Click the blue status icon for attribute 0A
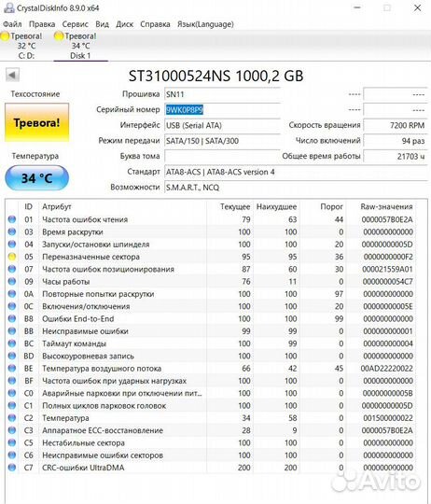431x504 pixels. click(x=12, y=294)
